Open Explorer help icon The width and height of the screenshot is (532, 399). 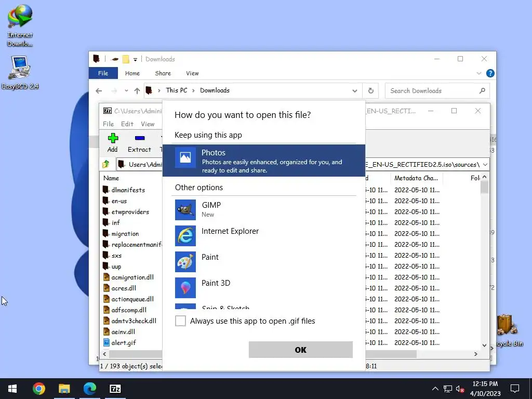tap(490, 73)
